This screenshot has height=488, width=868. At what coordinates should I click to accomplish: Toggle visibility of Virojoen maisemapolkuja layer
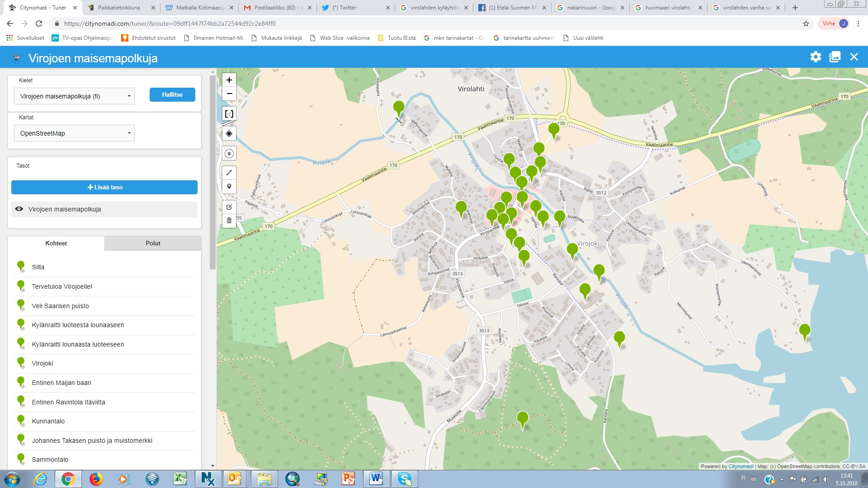pyautogui.click(x=19, y=209)
